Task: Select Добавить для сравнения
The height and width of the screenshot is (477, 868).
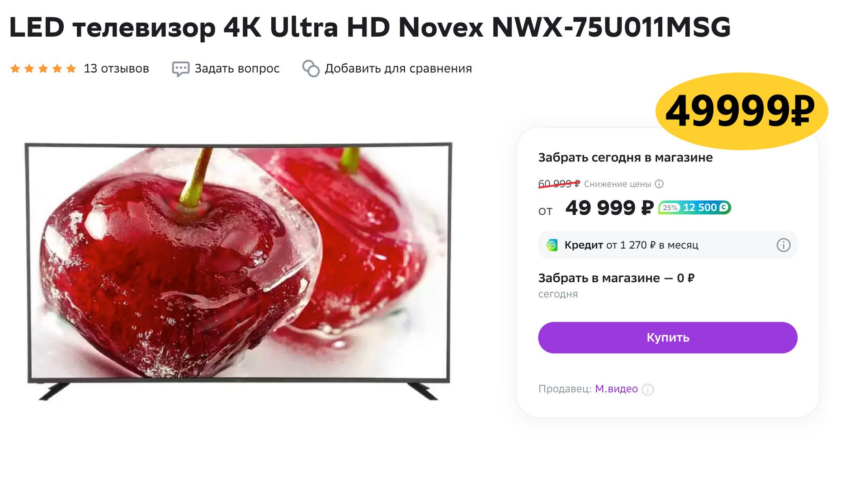Action: 398,69
